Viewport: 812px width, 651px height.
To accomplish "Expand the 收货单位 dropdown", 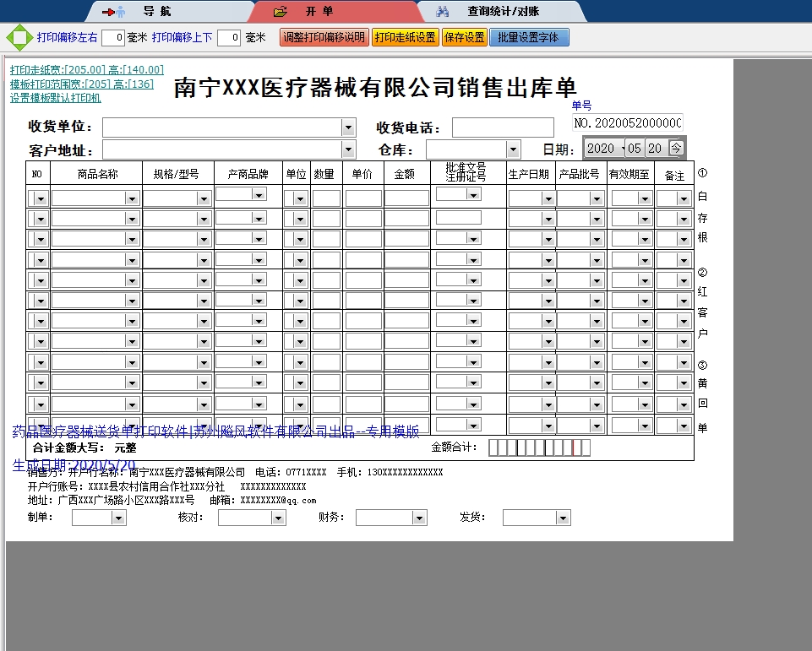I will (x=348, y=127).
